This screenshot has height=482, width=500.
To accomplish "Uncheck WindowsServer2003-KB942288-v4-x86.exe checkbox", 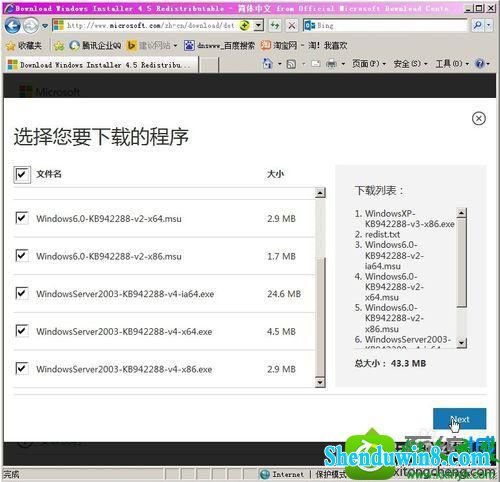I will coord(22,369).
